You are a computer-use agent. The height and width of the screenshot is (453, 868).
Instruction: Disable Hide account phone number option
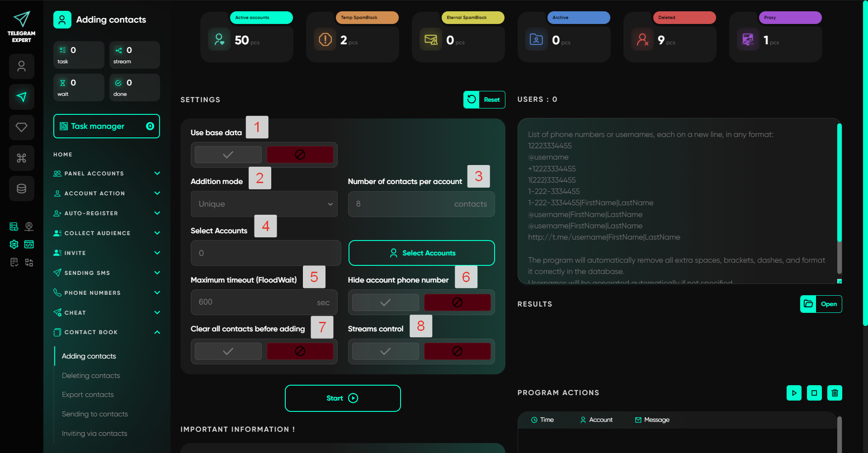pos(457,302)
